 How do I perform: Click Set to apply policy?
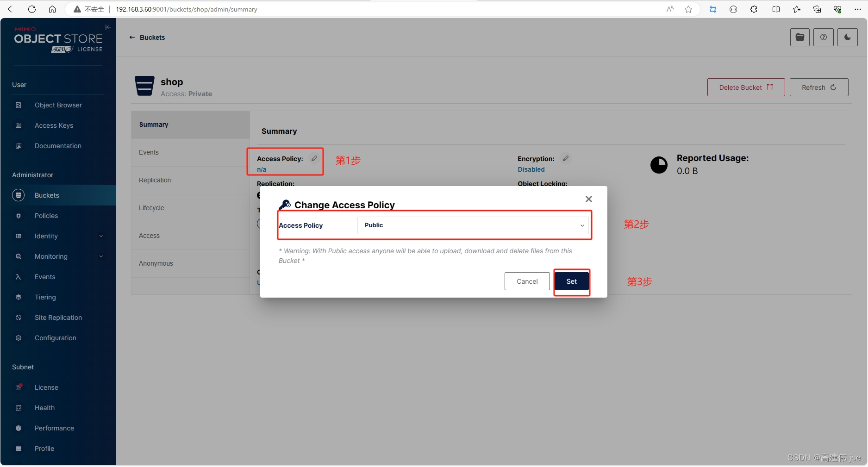572,281
